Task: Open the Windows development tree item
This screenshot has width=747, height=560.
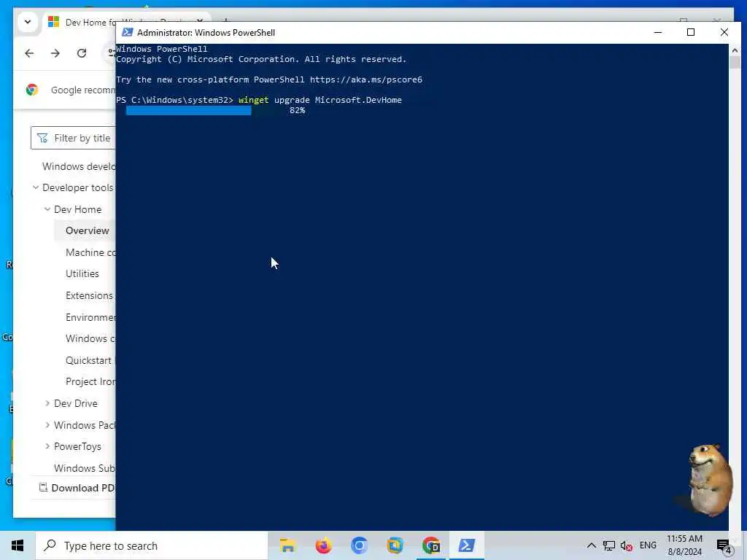Action: pyautogui.click(x=79, y=166)
